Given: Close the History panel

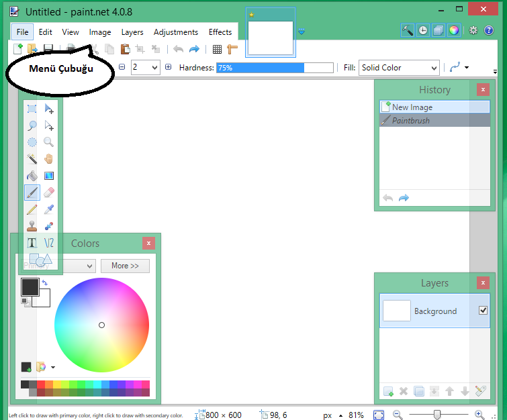Looking at the screenshot, I should (x=483, y=89).
